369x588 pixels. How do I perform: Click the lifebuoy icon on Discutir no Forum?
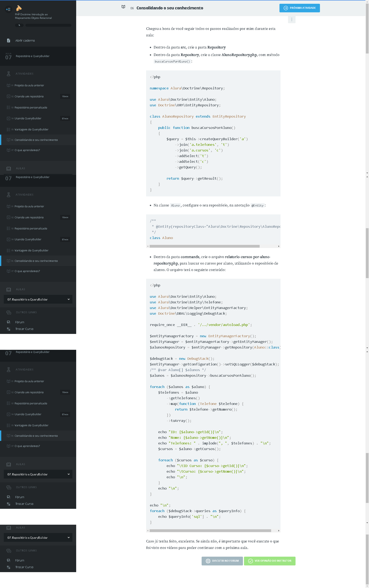[x=208, y=561]
